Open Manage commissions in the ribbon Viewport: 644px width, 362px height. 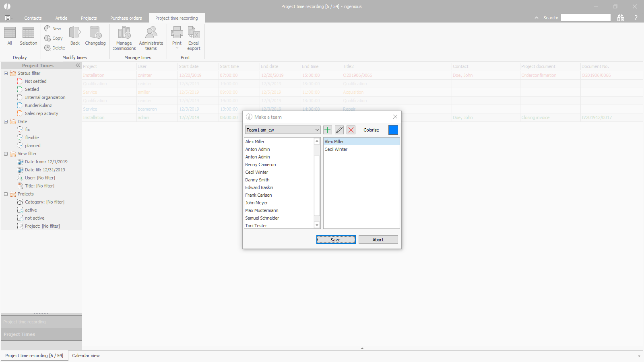124,38
